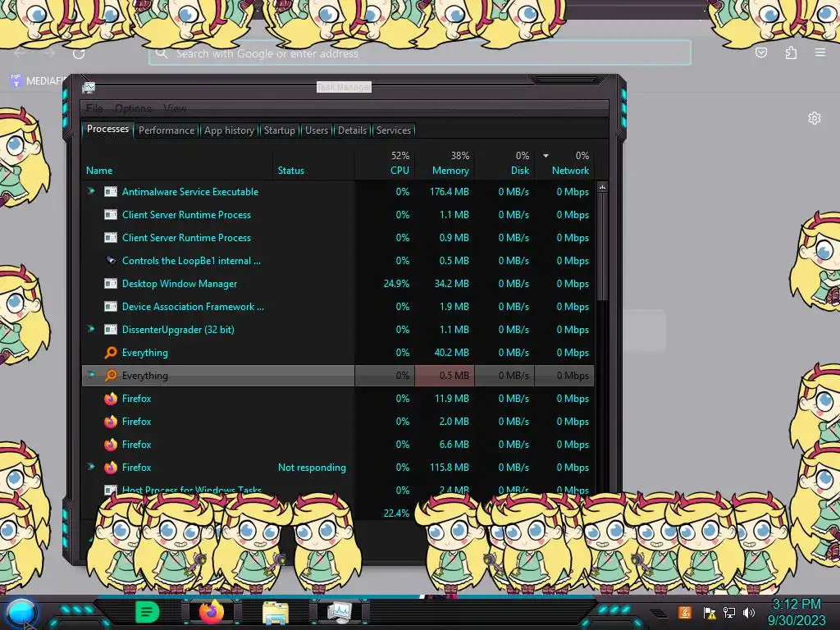Click the Device Association Framework process icon
This screenshot has height=630, width=840.
click(111, 307)
